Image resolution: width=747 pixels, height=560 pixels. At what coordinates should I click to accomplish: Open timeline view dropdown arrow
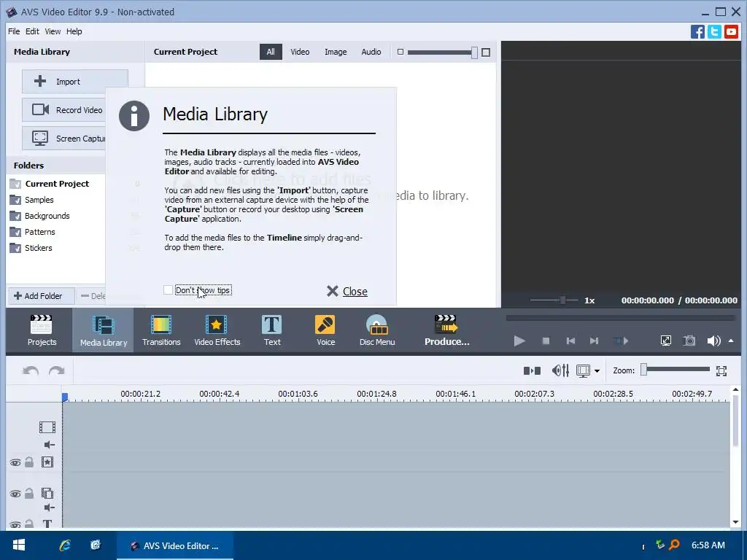click(597, 371)
